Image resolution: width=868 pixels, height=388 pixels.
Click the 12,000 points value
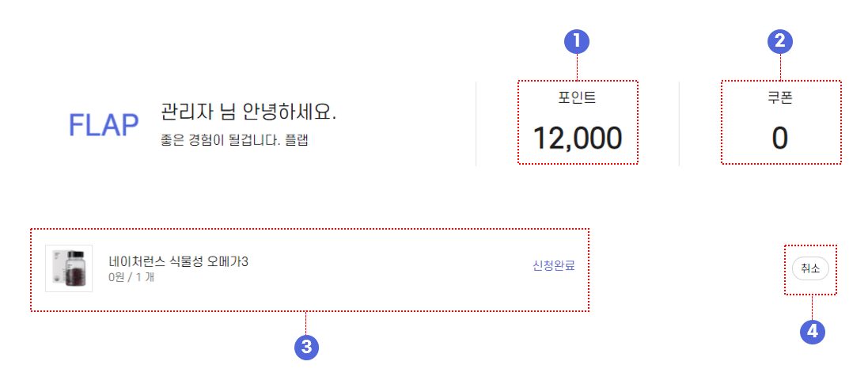click(578, 138)
